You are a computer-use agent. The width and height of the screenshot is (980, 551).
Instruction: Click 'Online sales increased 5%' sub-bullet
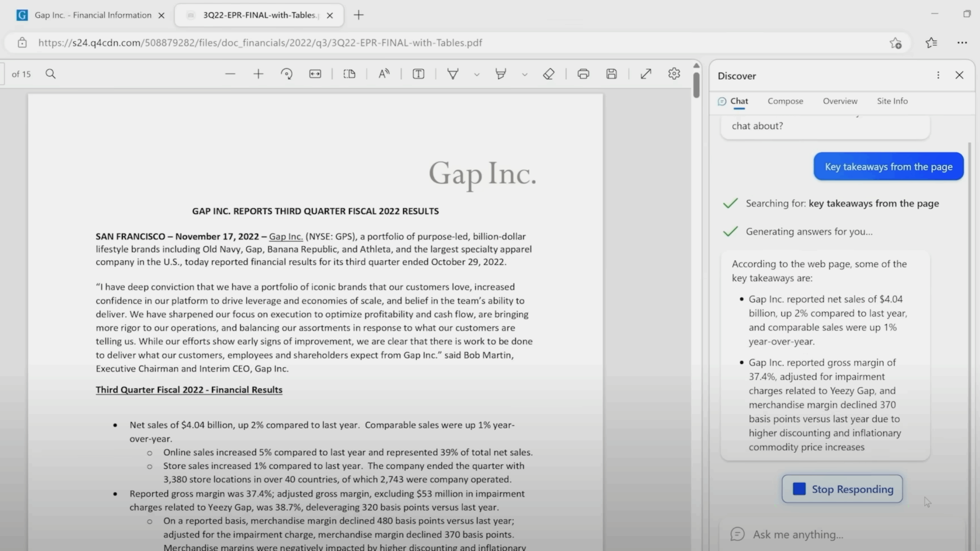coord(348,452)
